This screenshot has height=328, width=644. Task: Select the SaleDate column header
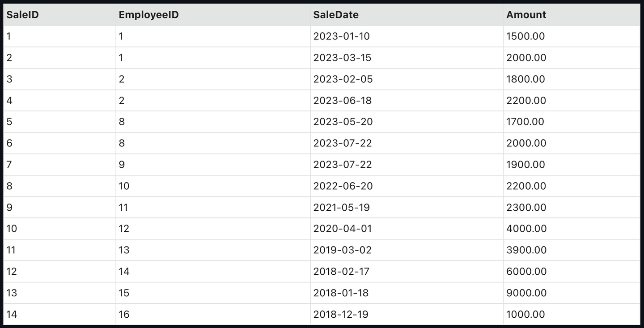tap(336, 15)
